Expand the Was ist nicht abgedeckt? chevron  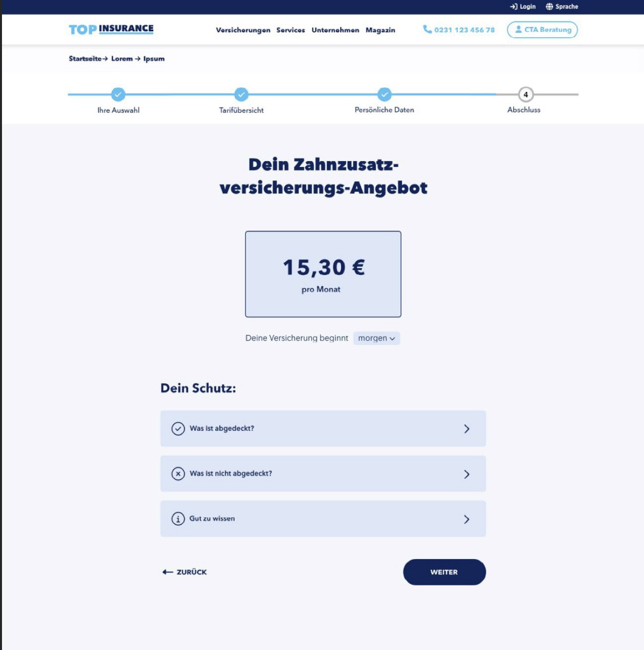coord(466,474)
